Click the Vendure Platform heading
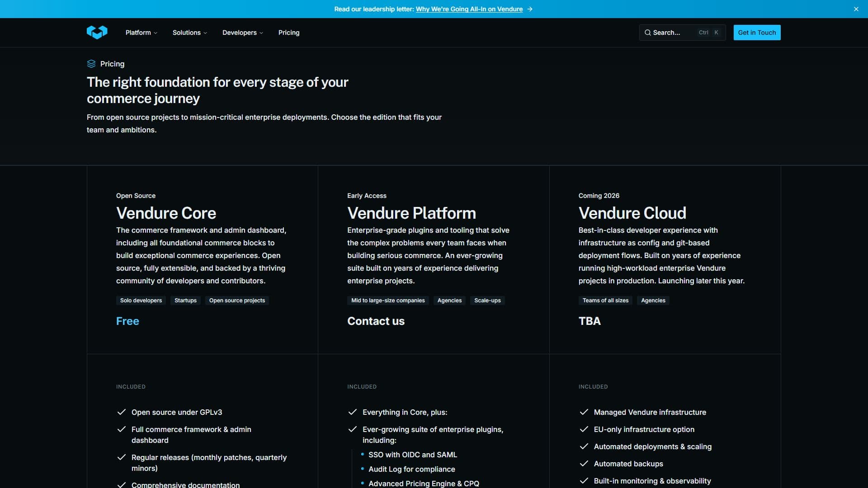The width and height of the screenshot is (868, 488). click(x=411, y=213)
